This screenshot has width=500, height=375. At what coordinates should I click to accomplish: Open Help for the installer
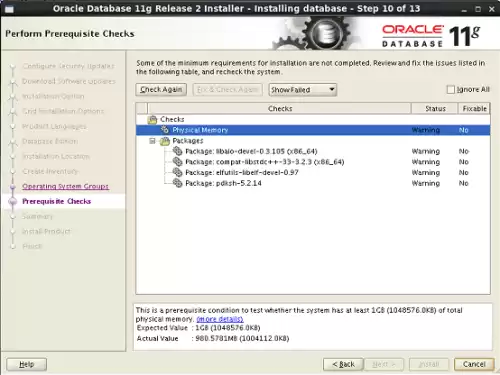pyautogui.click(x=27, y=364)
